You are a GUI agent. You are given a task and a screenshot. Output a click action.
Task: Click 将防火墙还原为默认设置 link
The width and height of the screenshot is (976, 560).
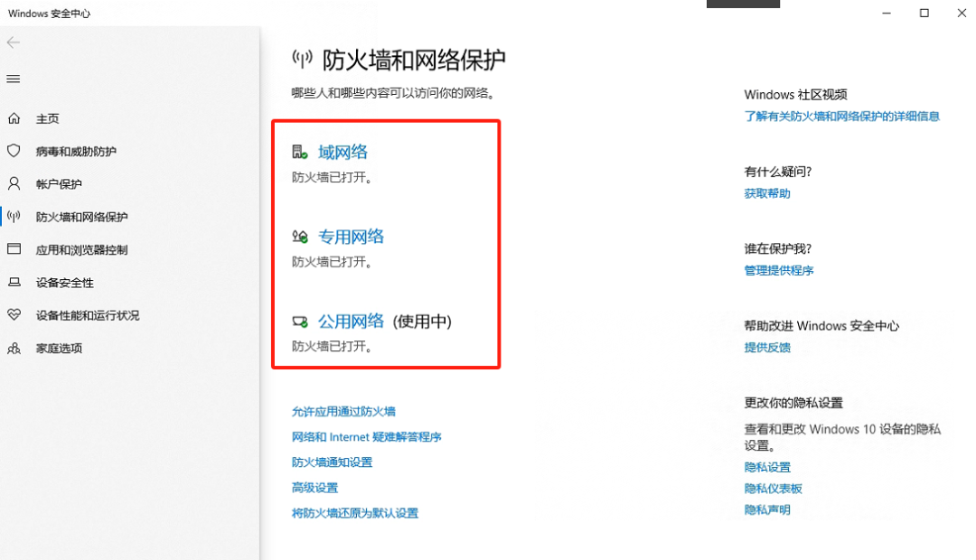tap(355, 513)
